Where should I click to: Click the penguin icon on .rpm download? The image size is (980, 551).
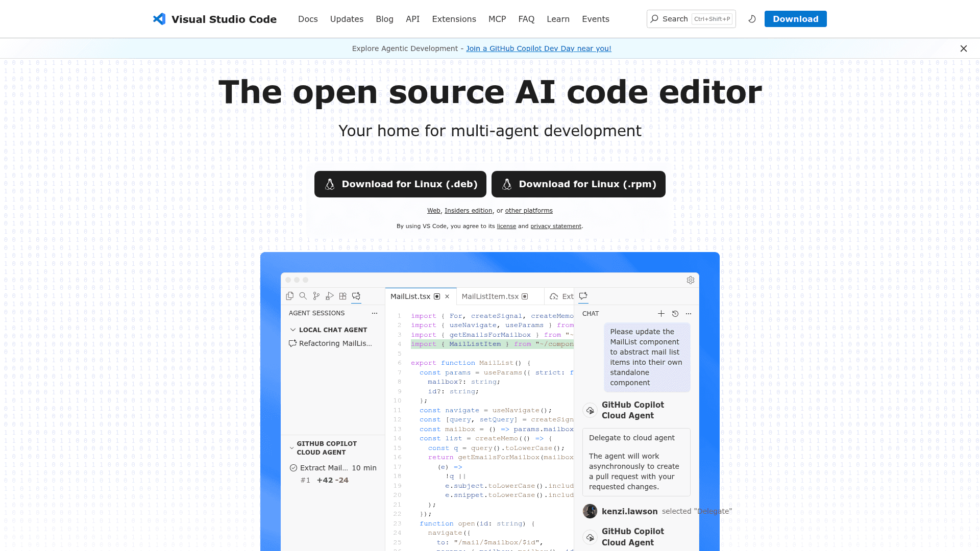(x=507, y=184)
